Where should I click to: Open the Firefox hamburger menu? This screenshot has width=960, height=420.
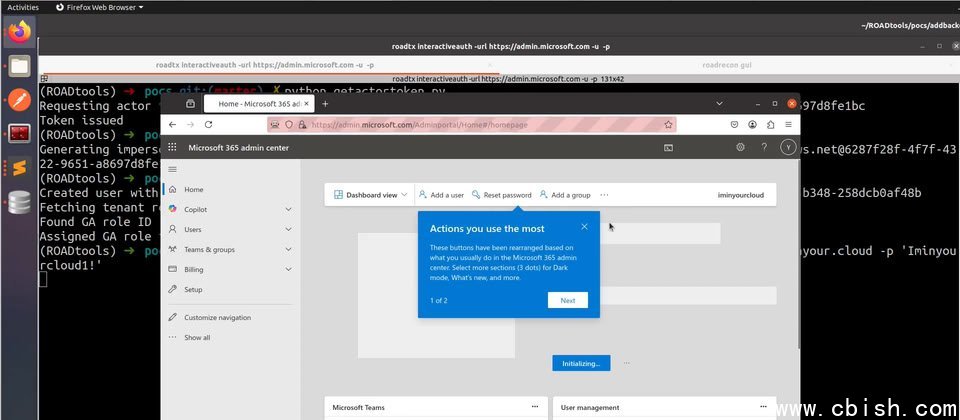pos(789,124)
